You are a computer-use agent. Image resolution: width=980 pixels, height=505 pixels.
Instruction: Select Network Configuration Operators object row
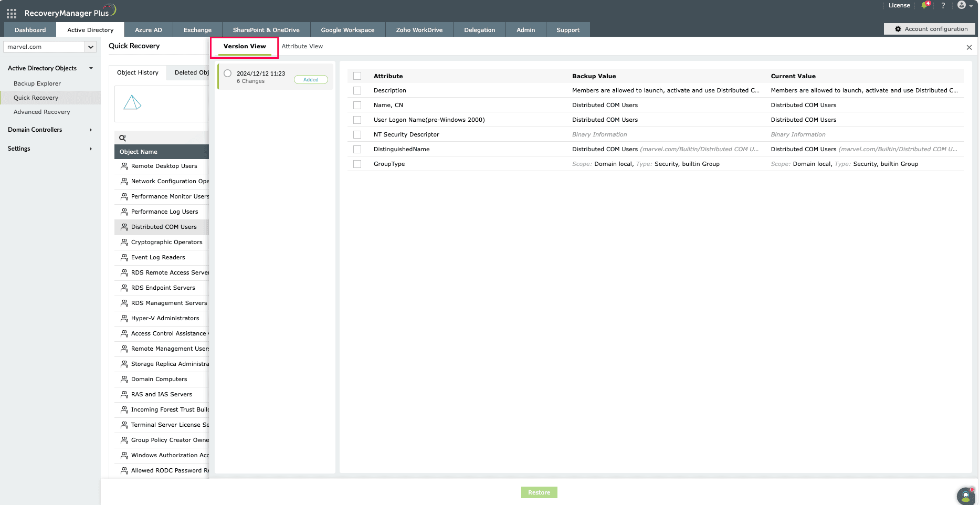coord(162,182)
